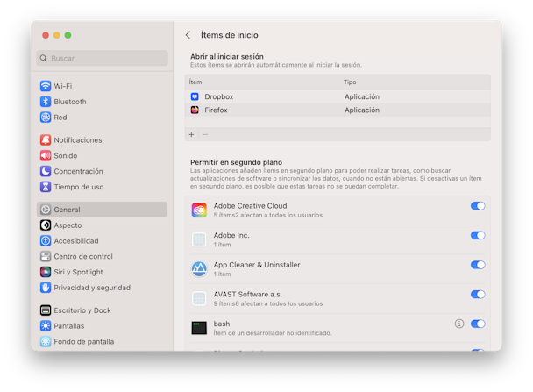Open the Centro de control entry
Screen dimensions: 533x392
pos(102,256)
